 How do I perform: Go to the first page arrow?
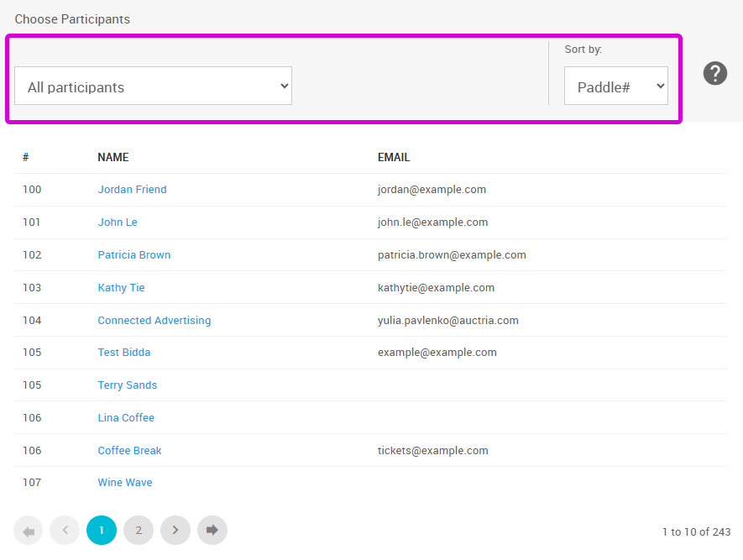[28, 531]
